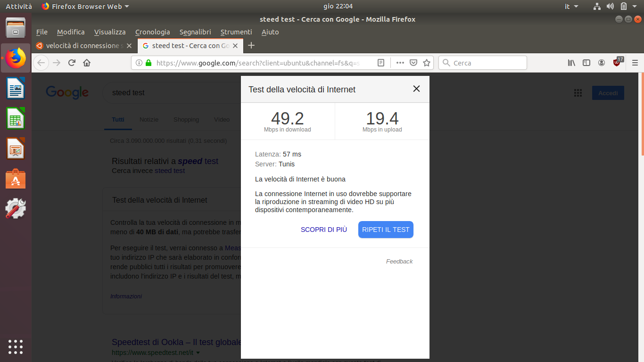Open the Google apps grid icon
This screenshot has height=362, width=644.
pos(578,93)
